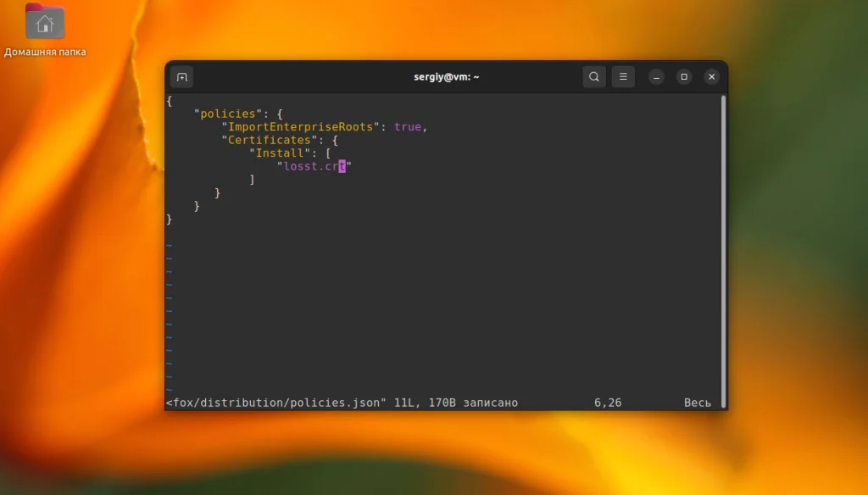
Task: Click the Весь indicator in status bar
Action: (x=697, y=403)
